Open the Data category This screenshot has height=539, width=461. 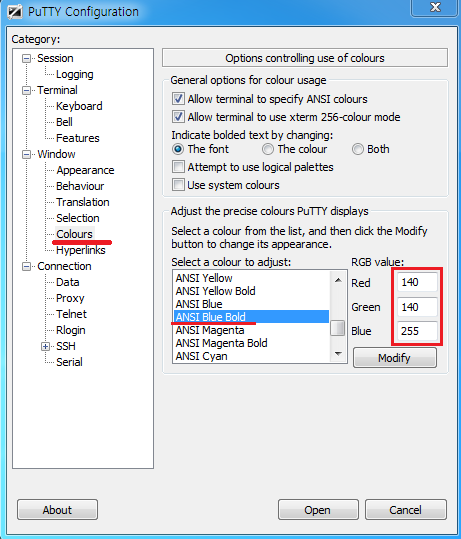click(x=68, y=282)
